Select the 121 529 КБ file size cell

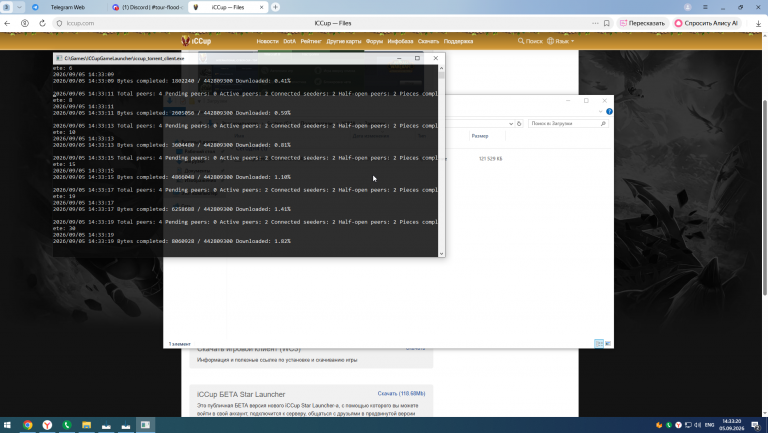click(490, 159)
